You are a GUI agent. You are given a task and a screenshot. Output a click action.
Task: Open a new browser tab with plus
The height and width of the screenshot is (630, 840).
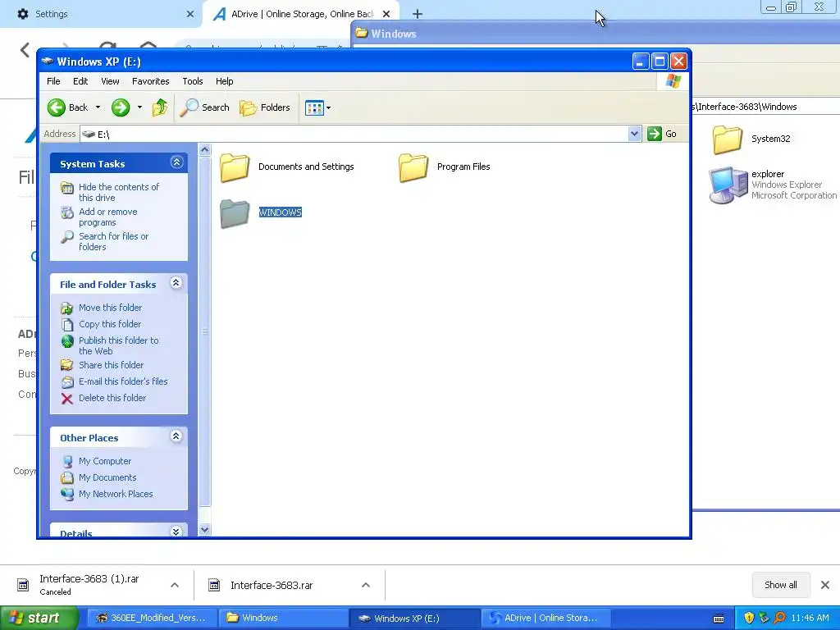[418, 14]
